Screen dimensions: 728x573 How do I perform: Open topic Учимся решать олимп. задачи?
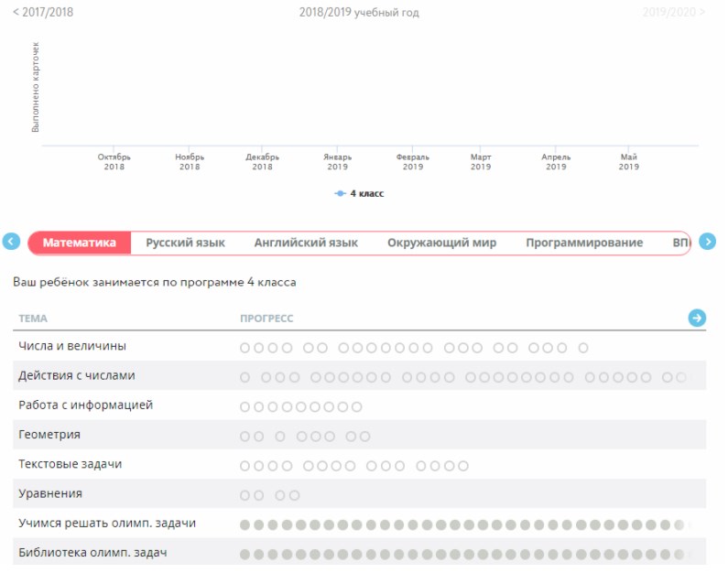coord(107,524)
